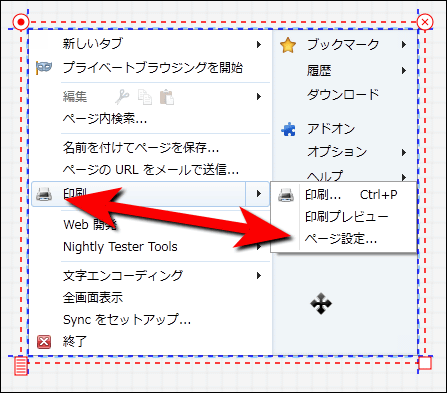
Task: Click the bookmark star icon
Action: tap(288, 45)
